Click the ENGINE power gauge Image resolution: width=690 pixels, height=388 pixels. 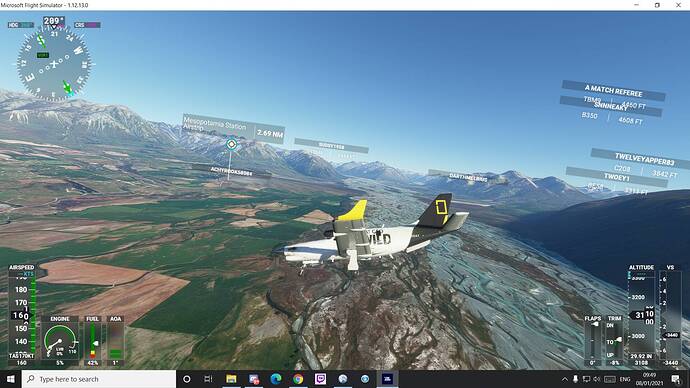[60, 341]
